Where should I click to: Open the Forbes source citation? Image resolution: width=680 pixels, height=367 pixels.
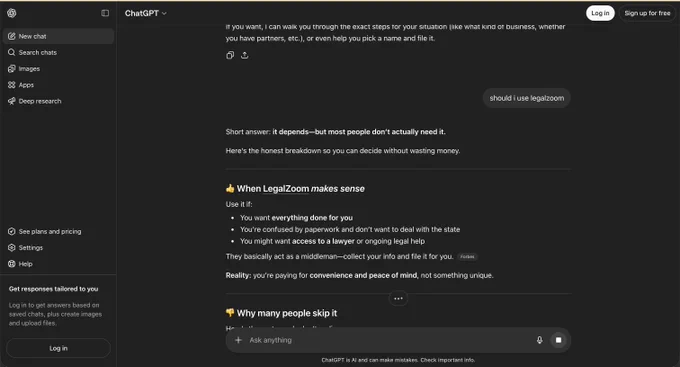coord(467,257)
